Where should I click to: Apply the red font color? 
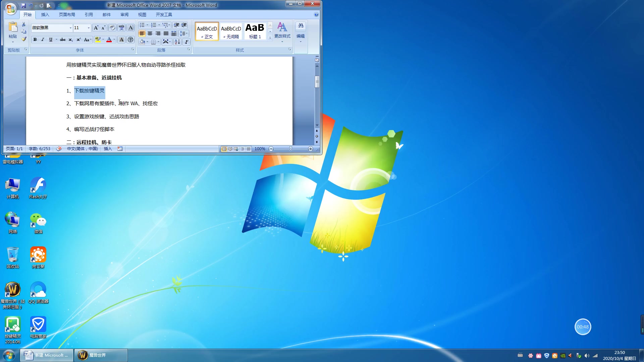click(x=109, y=40)
